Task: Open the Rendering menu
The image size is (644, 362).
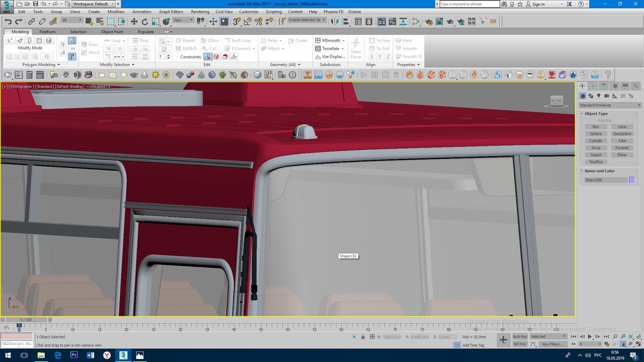Action: pyautogui.click(x=200, y=12)
